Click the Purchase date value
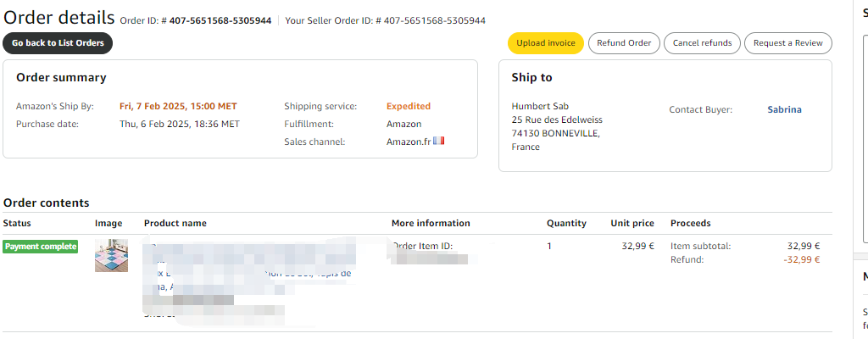 pyautogui.click(x=179, y=124)
